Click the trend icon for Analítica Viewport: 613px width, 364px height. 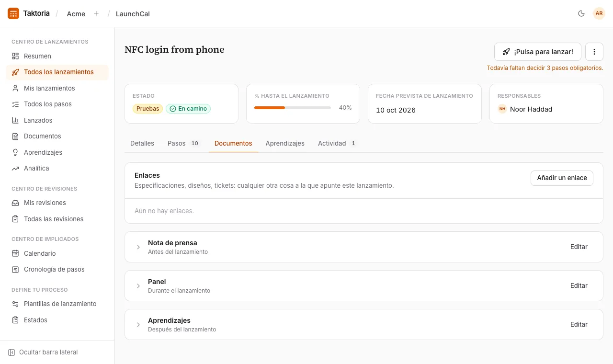coord(15,169)
